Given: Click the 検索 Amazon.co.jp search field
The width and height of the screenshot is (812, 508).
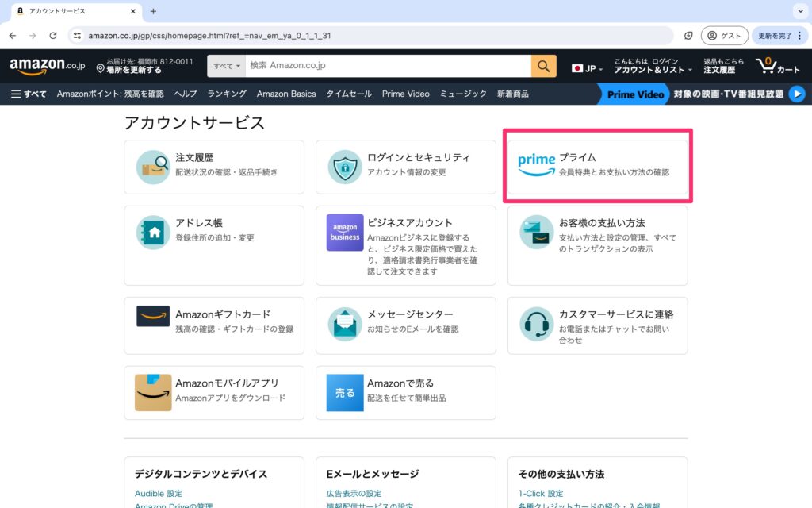Looking at the screenshot, I should [x=388, y=66].
